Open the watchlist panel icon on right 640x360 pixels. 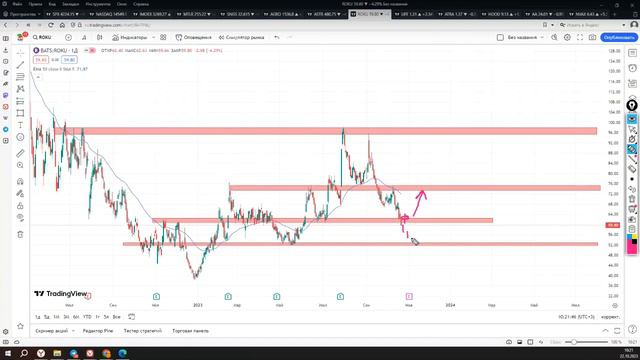pyautogui.click(x=632, y=53)
